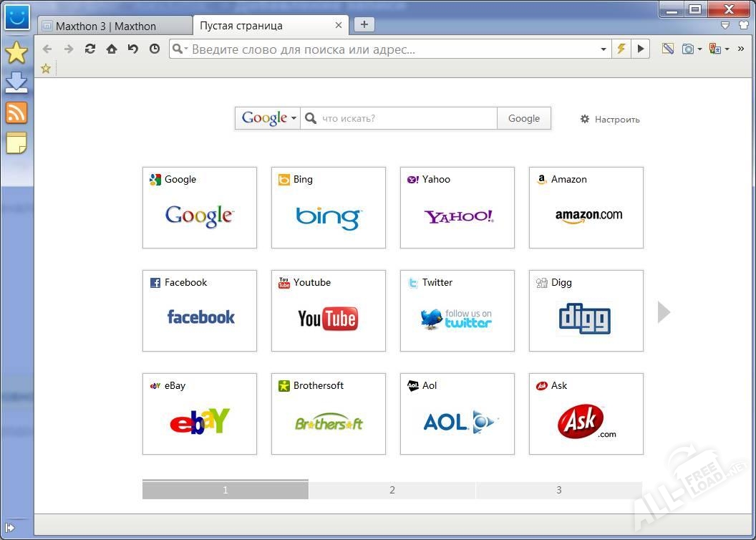Image resolution: width=756 pixels, height=540 pixels.
Task: Open browsing history clock icon
Action: click(x=155, y=49)
